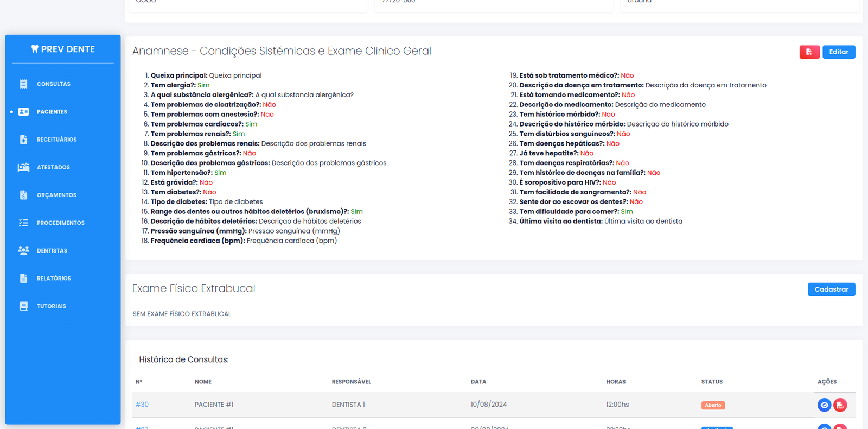This screenshot has width=868, height=429.
Task: Export anamnese as PDF with red button
Action: tap(809, 52)
